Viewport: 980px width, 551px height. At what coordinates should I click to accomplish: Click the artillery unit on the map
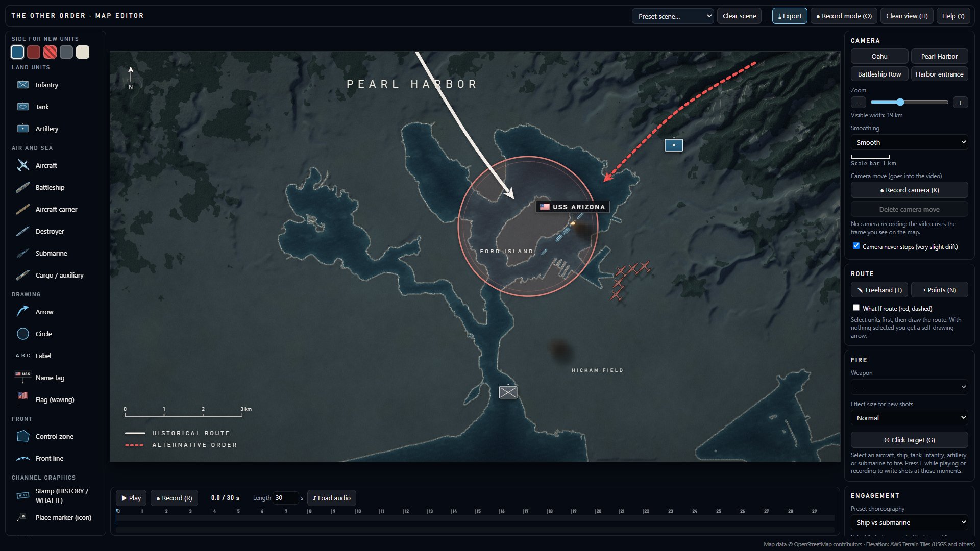[674, 145]
